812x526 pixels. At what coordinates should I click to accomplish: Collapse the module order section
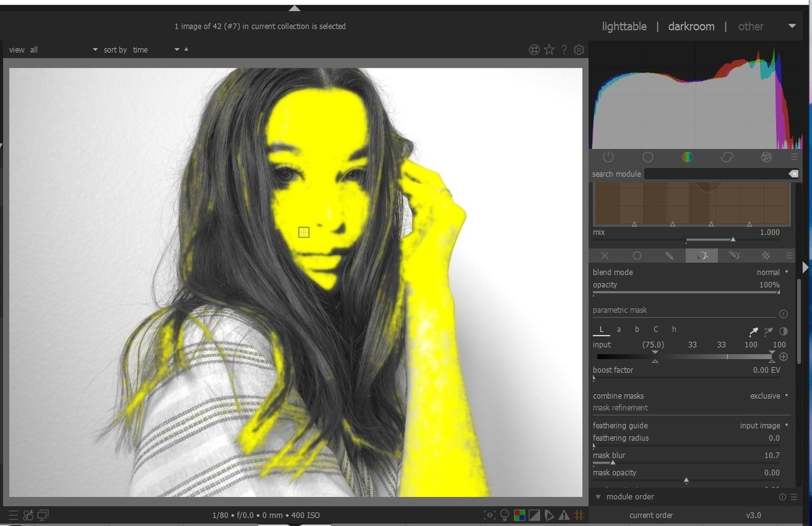coord(598,497)
